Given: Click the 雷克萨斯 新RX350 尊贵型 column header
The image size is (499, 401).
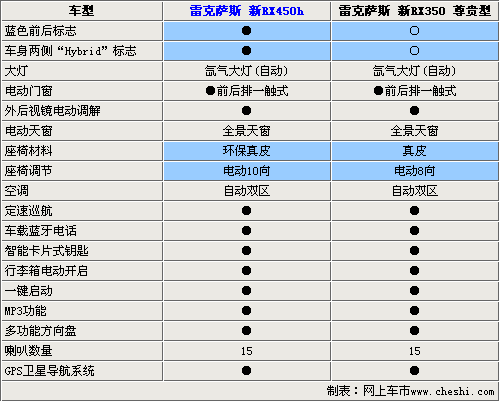Looking at the screenshot, I should [x=415, y=11].
